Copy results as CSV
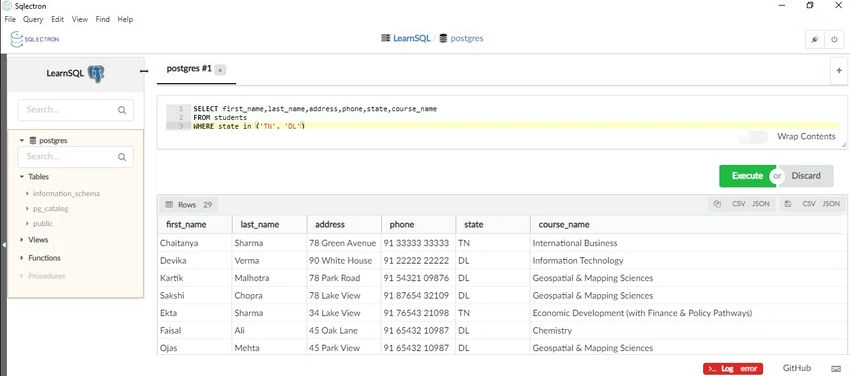This screenshot has width=850, height=376. click(739, 204)
